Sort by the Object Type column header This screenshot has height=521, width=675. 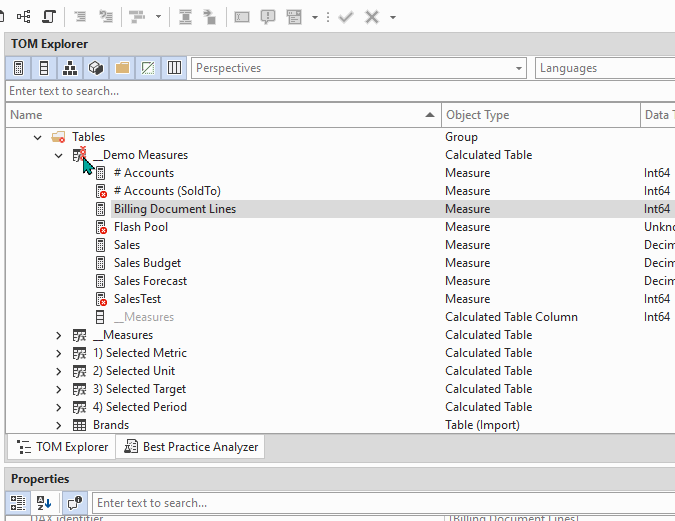541,115
